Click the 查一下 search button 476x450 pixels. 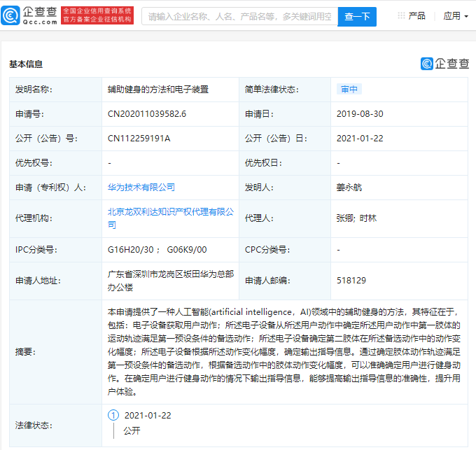pyautogui.click(x=357, y=16)
